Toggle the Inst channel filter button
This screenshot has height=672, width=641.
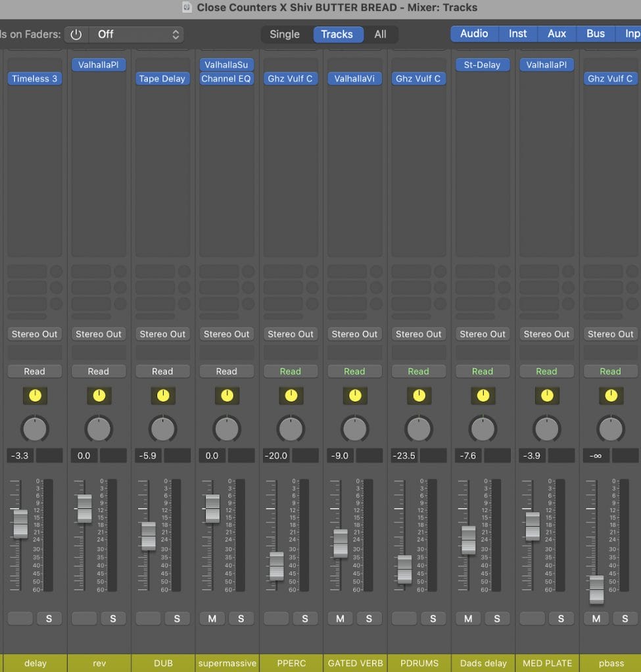click(517, 34)
